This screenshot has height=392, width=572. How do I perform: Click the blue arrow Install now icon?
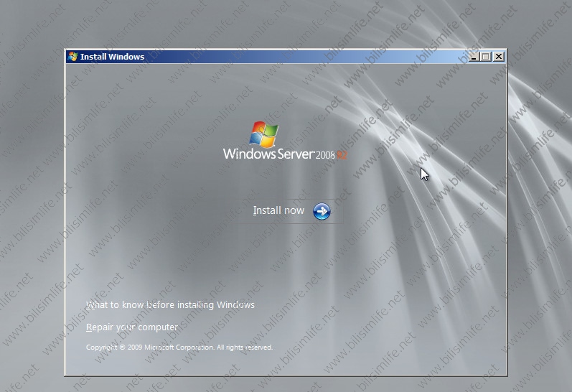tap(322, 211)
